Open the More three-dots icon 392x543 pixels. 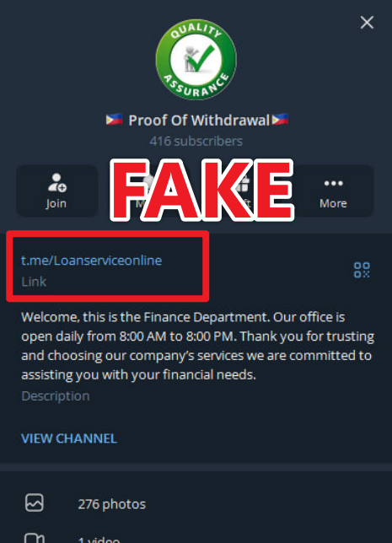pyautogui.click(x=333, y=183)
